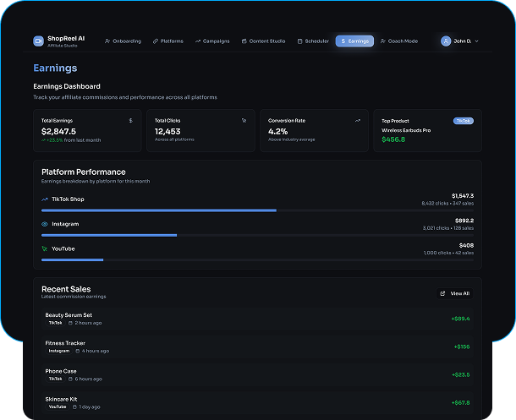The image size is (516, 420).
Task: Select the Scheduler tab
Action: pyautogui.click(x=312, y=41)
